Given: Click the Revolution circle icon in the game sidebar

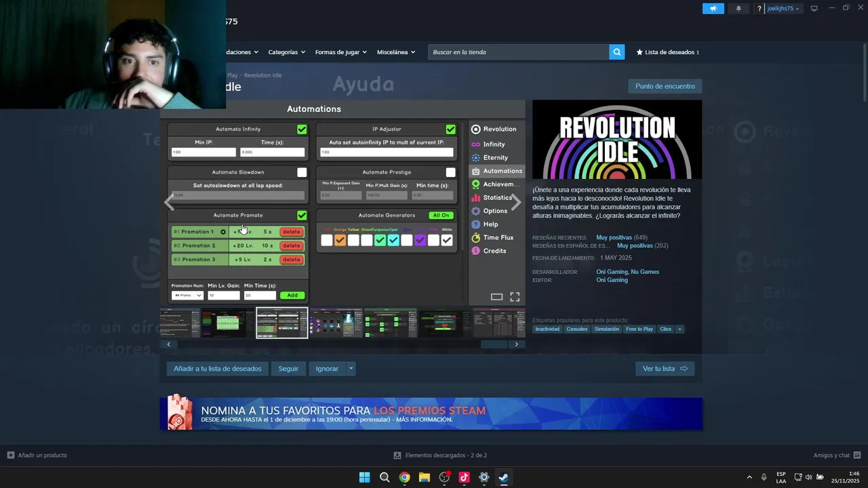Looking at the screenshot, I should [x=475, y=129].
